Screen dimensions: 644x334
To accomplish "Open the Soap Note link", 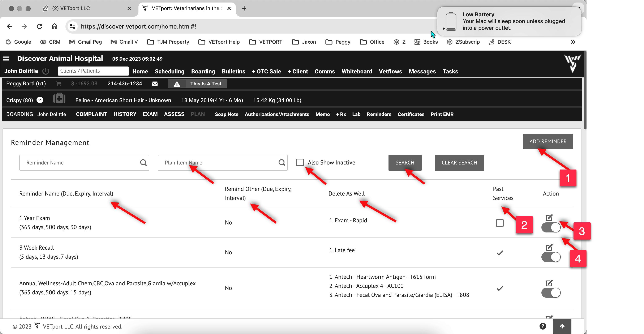I will [x=227, y=114].
